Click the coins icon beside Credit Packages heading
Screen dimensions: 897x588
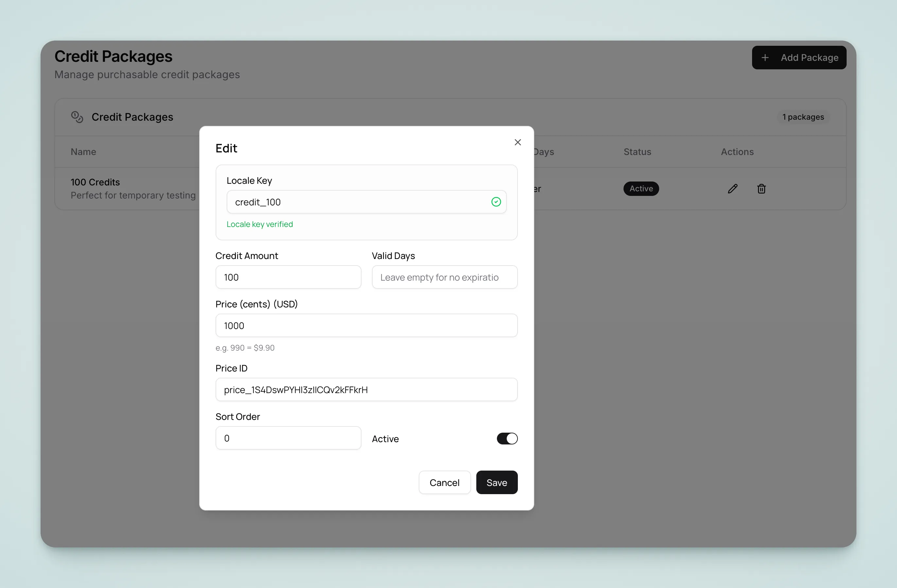click(77, 117)
